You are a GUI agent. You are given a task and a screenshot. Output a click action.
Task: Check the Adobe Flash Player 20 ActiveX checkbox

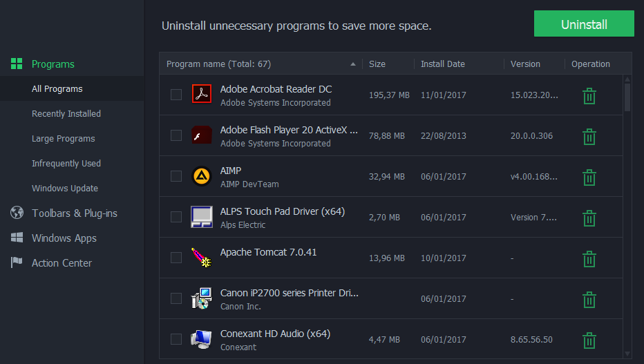[176, 135]
